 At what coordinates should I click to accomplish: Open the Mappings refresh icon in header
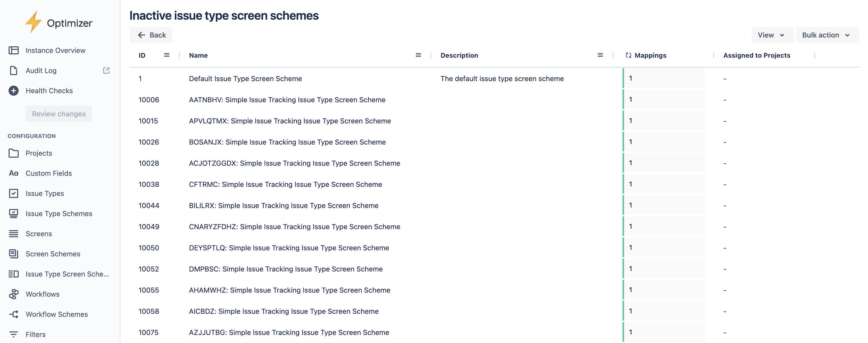click(628, 55)
